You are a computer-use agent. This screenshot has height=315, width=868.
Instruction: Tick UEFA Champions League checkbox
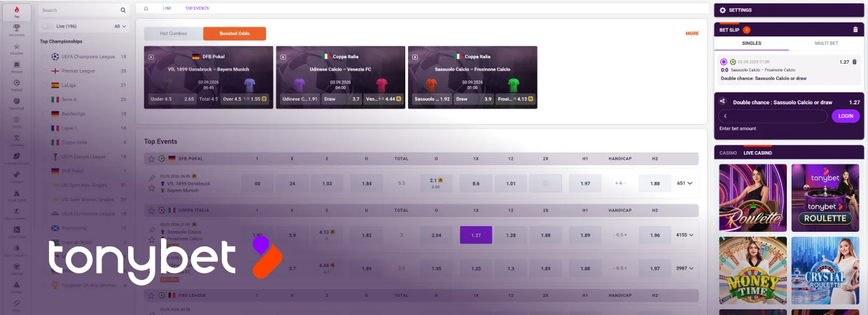[x=45, y=57]
